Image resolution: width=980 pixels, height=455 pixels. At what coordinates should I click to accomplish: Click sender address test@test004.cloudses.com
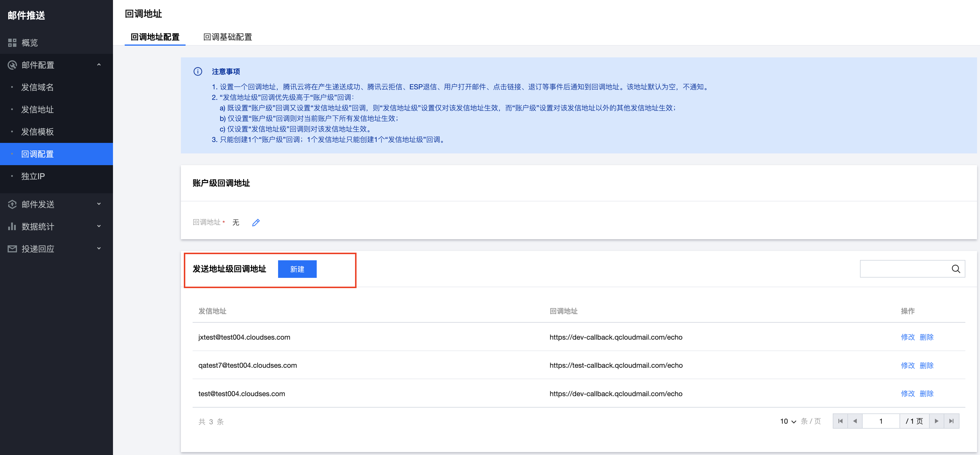(x=241, y=394)
